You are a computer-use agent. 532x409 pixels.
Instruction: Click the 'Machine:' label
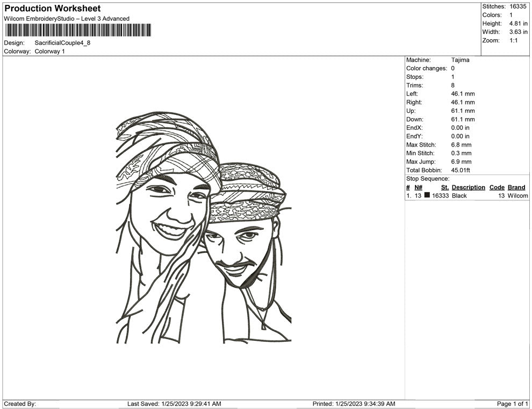tap(418, 60)
